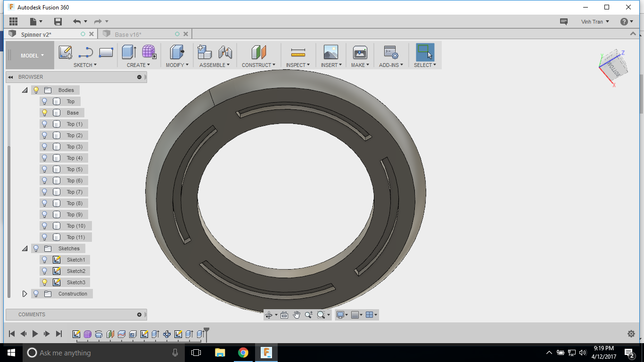Screen dimensions: 644x362
Task: Open the data panel grid icon
Action: (x=13, y=22)
